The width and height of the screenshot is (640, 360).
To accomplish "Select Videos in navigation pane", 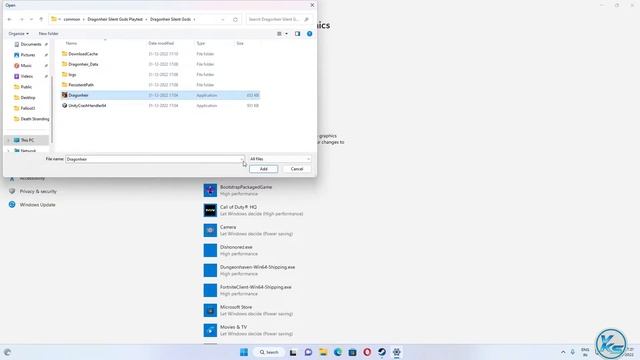I will tap(27, 76).
